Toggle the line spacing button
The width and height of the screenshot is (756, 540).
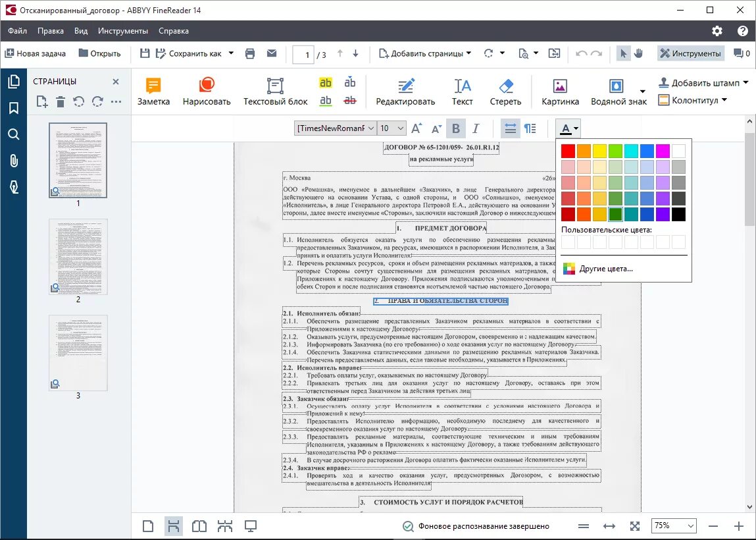tap(510, 128)
